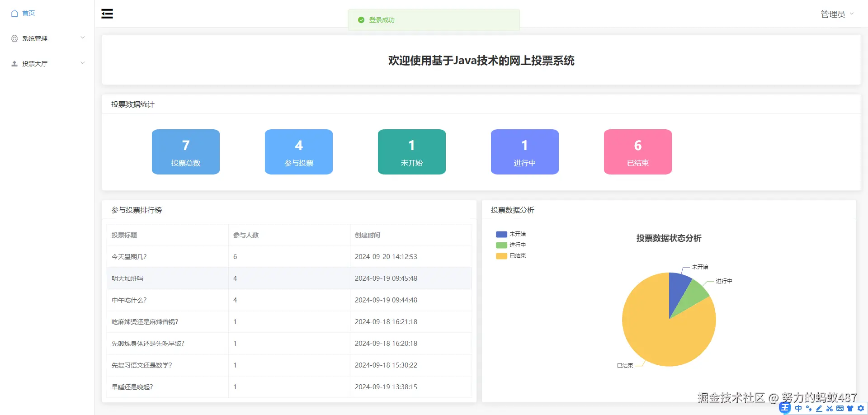The width and height of the screenshot is (868, 415).
Task: Click the 未开始 teal statistic card
Action: point(412,152)
